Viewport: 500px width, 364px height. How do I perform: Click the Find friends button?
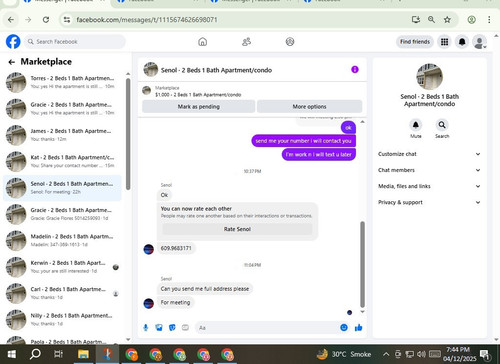[415, 42]
